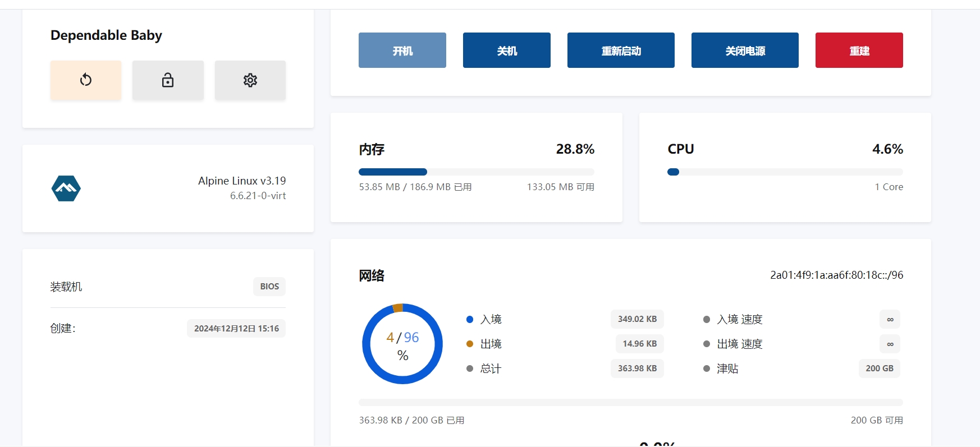Click the 4/96 traffic donut chart
The width and height of the screenshot is (980, 447).
pos(402,344)
